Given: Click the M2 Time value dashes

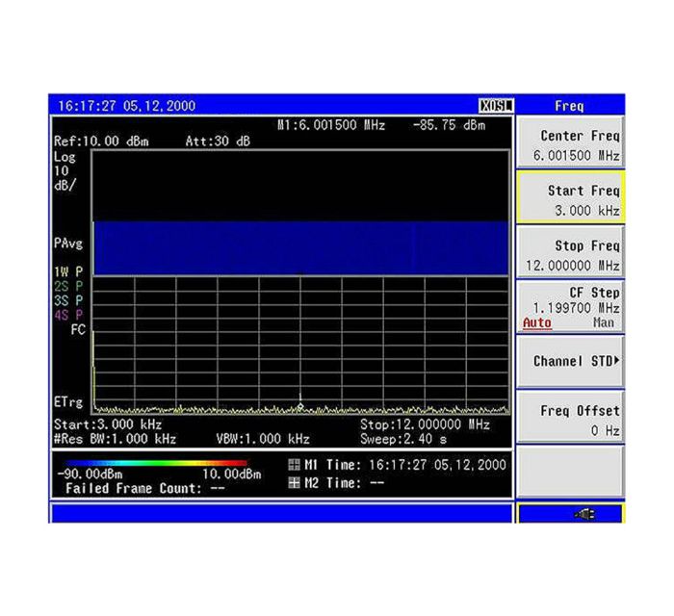Looking at the screenshot, I should tap(377, 483).
